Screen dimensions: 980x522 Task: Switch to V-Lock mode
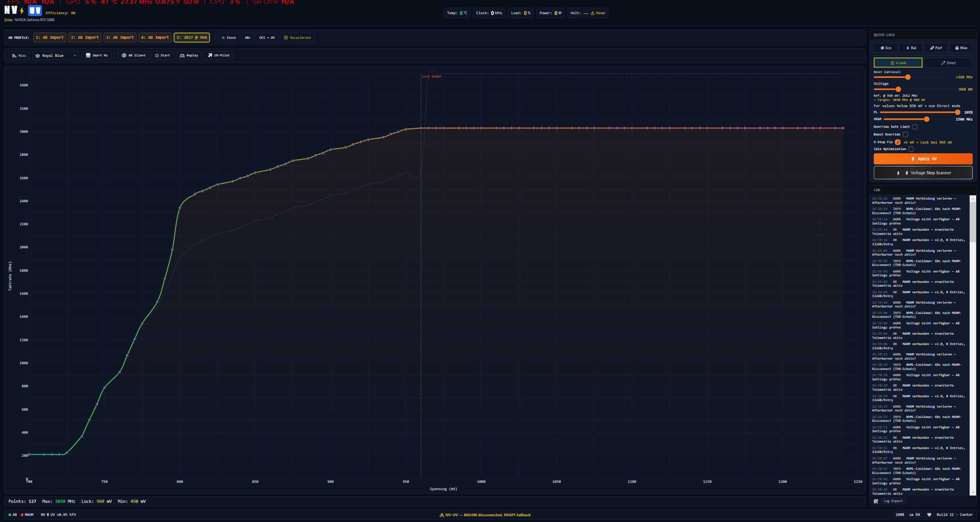pyautogui.click(x=898, y=63)
